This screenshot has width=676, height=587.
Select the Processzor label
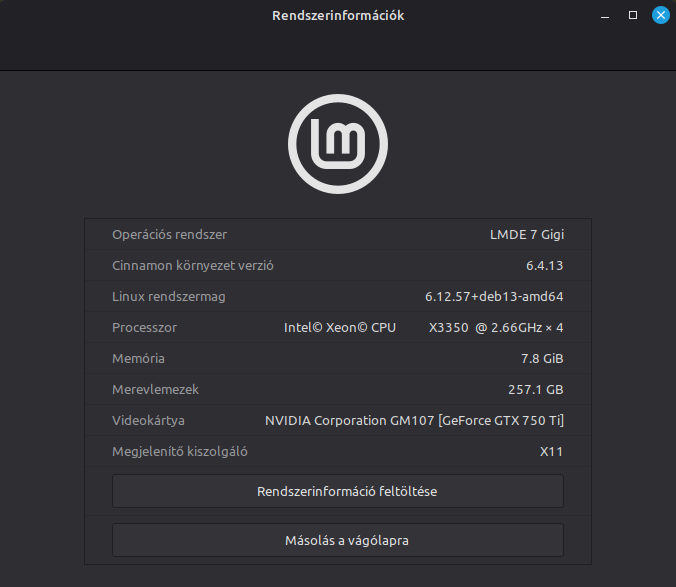[144, 328]
